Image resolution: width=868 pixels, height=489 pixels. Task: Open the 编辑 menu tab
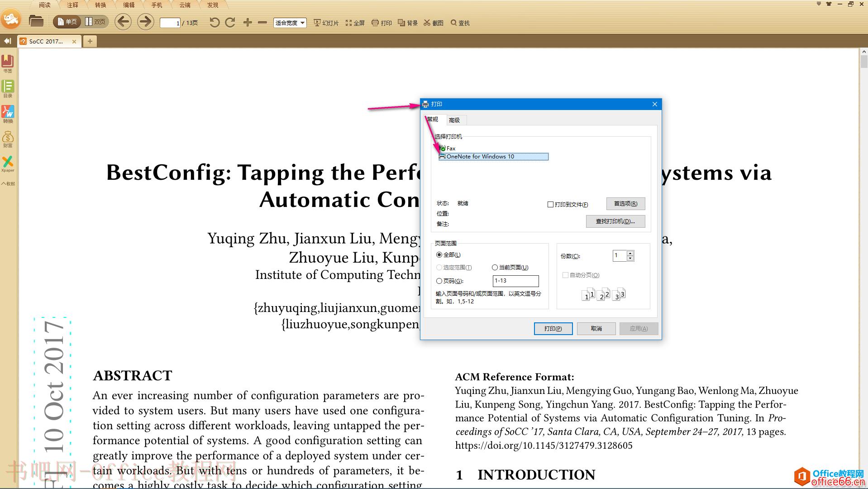pos(129,5)
